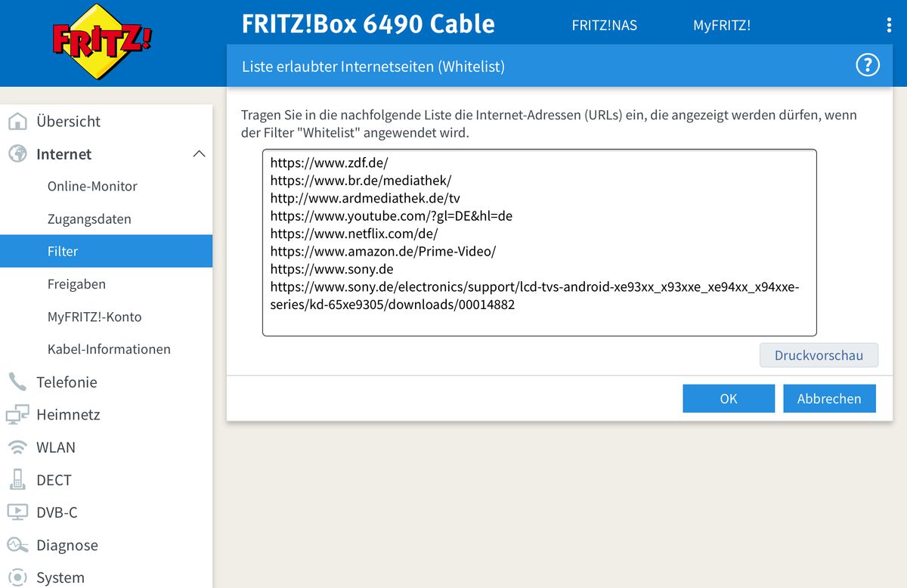Click the DECT handset icon
Screen dimensions: 907x588
(x=17, y=480)
